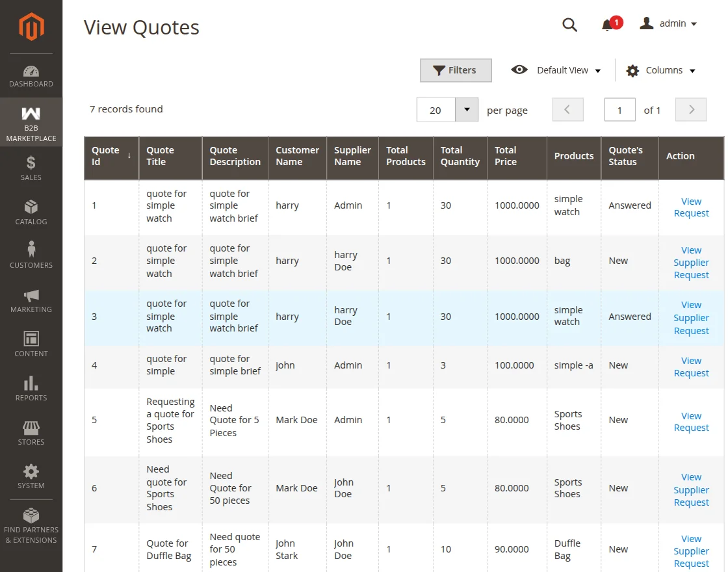The height and width of the screenshot is (572, 728).
Task: View Request for quote Id 1
Action: click(691, 205)
